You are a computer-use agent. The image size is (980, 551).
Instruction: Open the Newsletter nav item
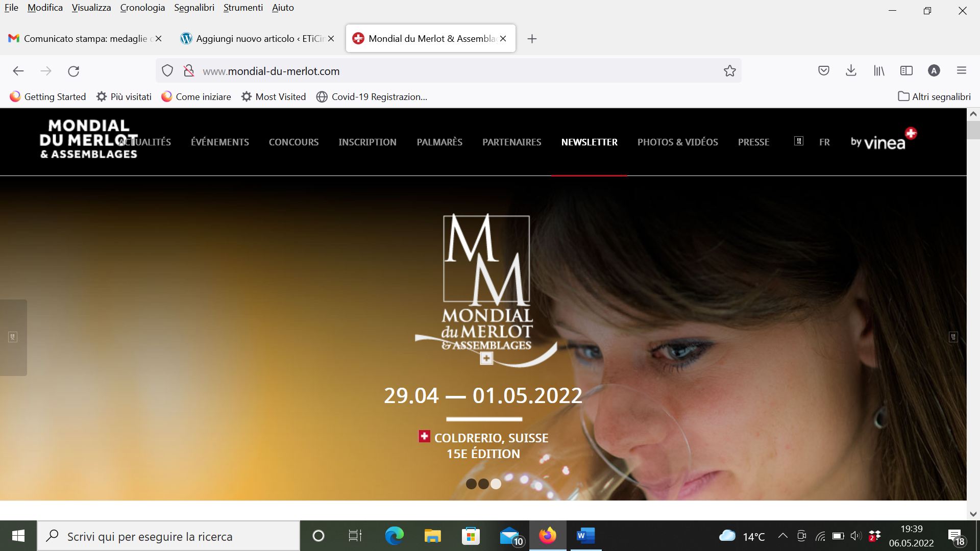pyautogui.click(x=590, y=142)
